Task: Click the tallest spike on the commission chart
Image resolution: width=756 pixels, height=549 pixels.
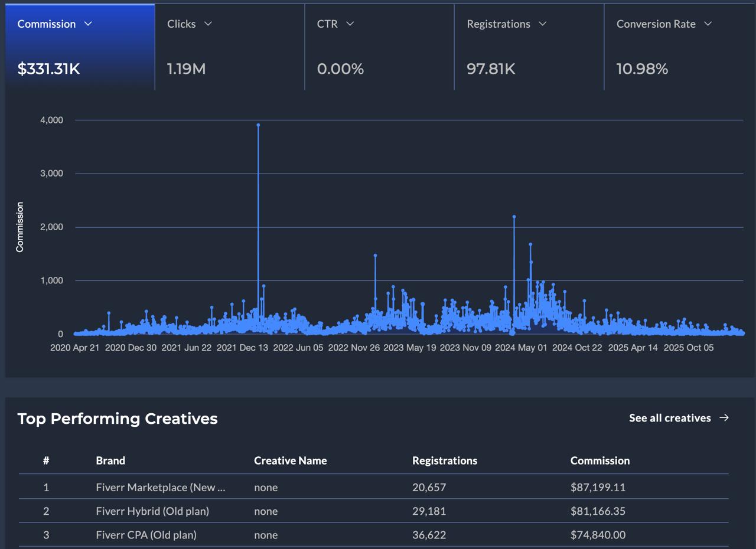Action: coord(258,124)
